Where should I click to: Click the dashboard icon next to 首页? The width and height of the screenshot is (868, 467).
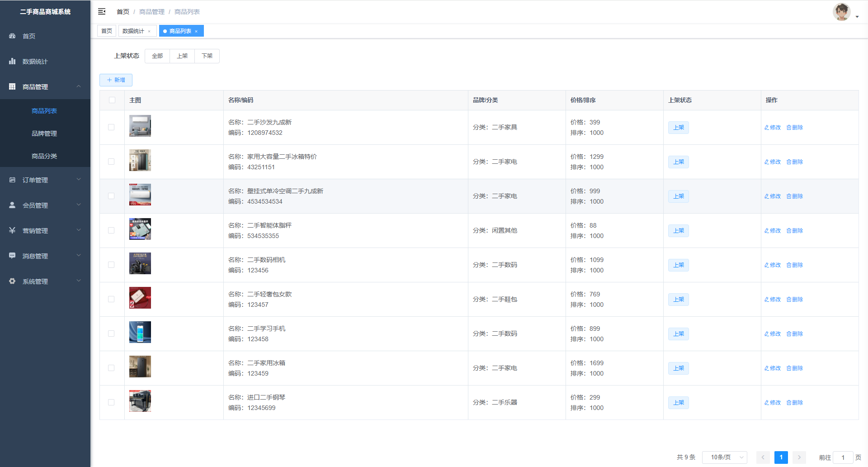click(12, 36)
